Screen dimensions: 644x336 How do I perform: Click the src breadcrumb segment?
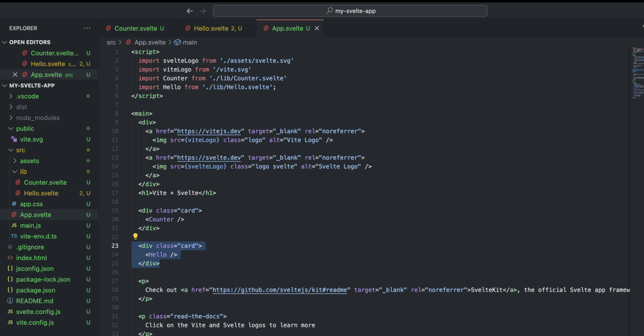click(x=111, y=42)
